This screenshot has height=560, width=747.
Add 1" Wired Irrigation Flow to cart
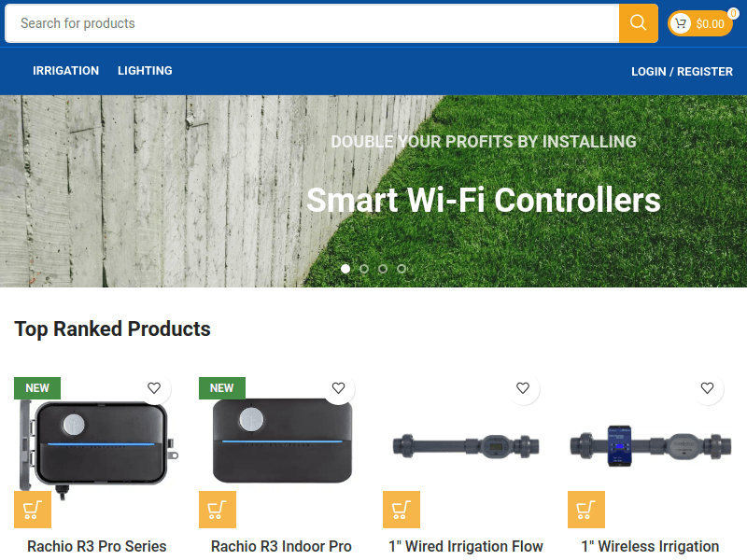pyautogui.click(x=402, y=510)
